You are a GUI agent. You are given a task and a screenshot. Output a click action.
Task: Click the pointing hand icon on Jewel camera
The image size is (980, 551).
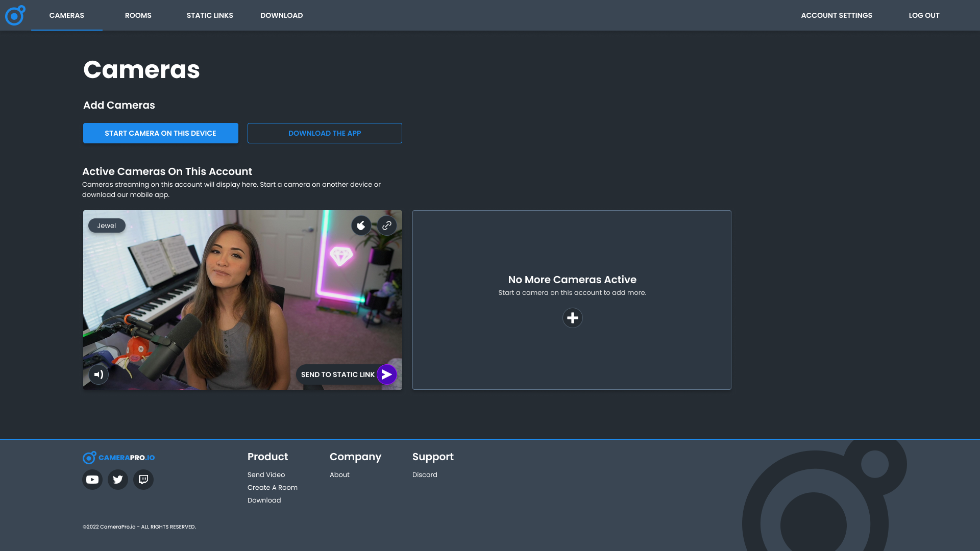click(x=361, y=226)
